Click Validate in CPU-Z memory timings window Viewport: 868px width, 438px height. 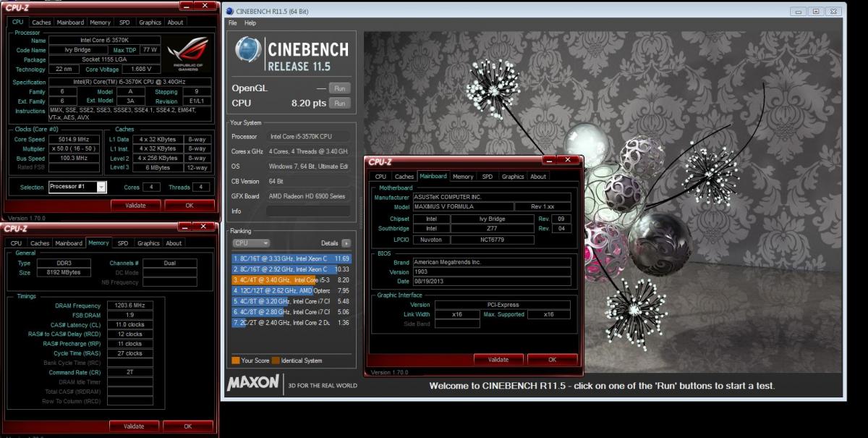point(134,426)
